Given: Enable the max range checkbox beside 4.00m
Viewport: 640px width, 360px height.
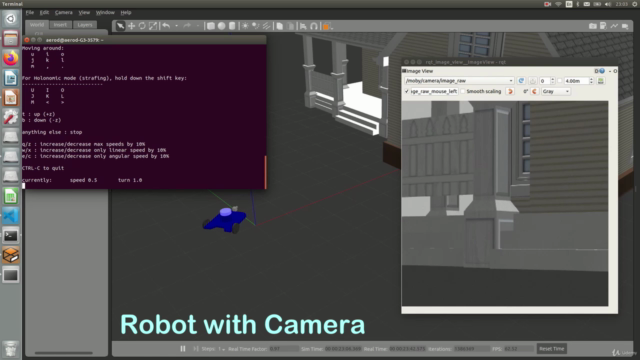Looking at the screenshot, I should (560, 81).
